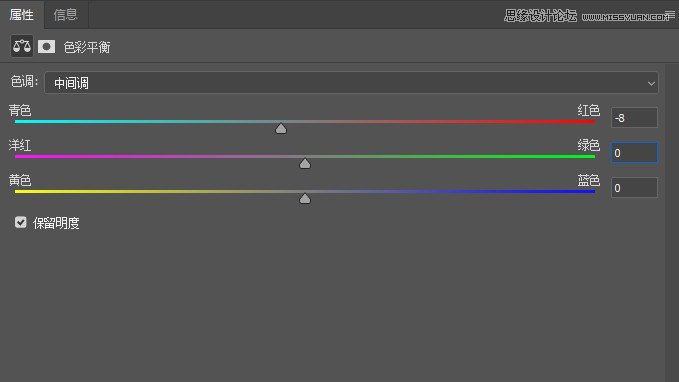
Task: Click the vertical scrollbar on the right edge
Action: coord(672,223)
